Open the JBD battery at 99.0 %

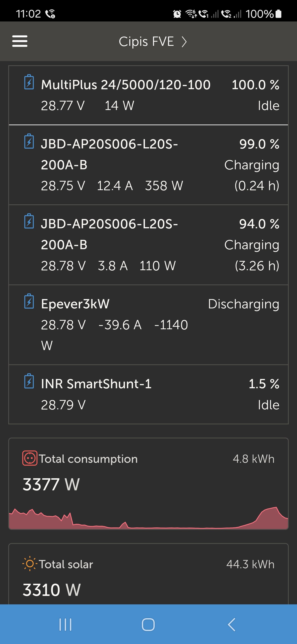coord(148,165)
